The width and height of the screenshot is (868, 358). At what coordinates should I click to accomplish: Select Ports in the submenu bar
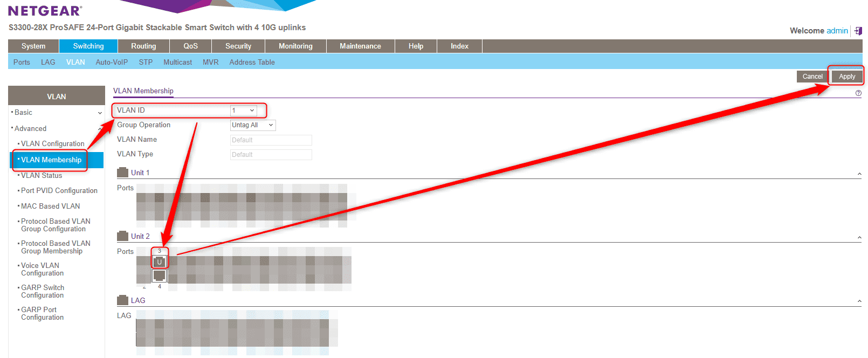point(22,62)
